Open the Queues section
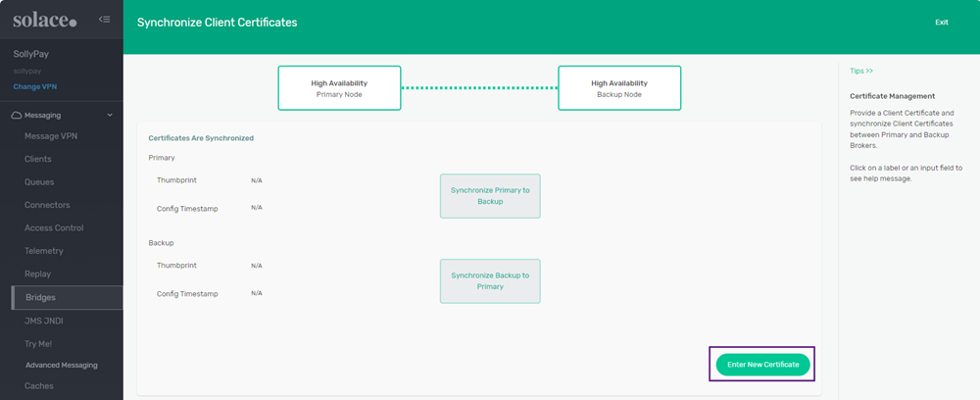This screenshot has width=980, height=400. [x=39, y=182]
